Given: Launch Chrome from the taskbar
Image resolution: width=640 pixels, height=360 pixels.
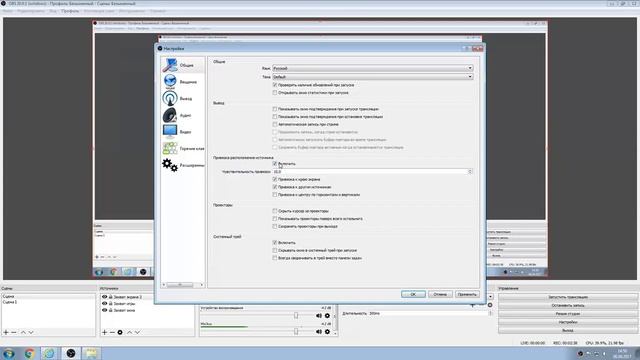Looking at the screenshot, I should click(x=29, y=353).
